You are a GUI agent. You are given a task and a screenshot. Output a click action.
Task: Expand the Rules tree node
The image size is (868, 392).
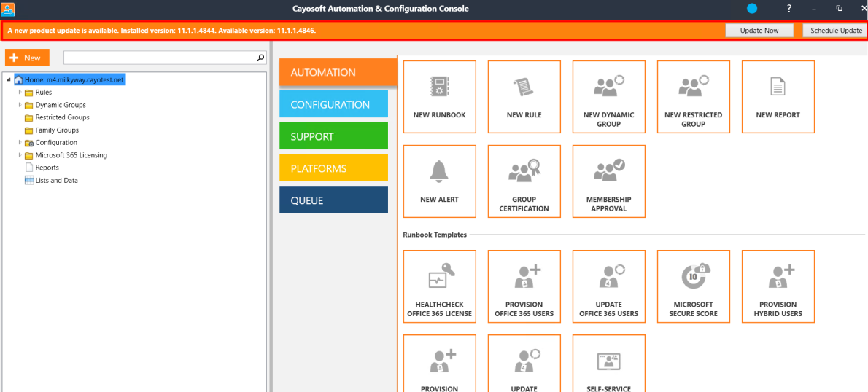20,92
